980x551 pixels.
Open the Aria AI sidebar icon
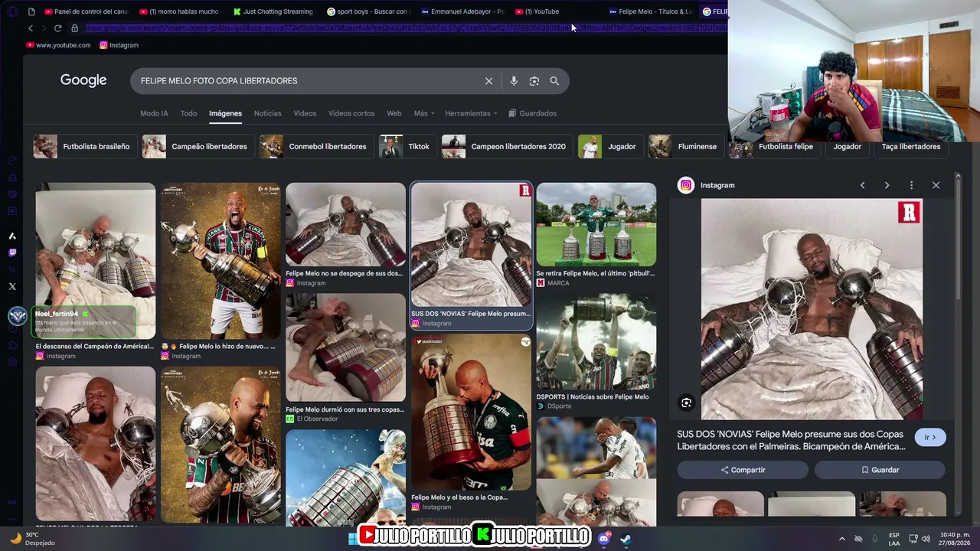tap(12, 236)
